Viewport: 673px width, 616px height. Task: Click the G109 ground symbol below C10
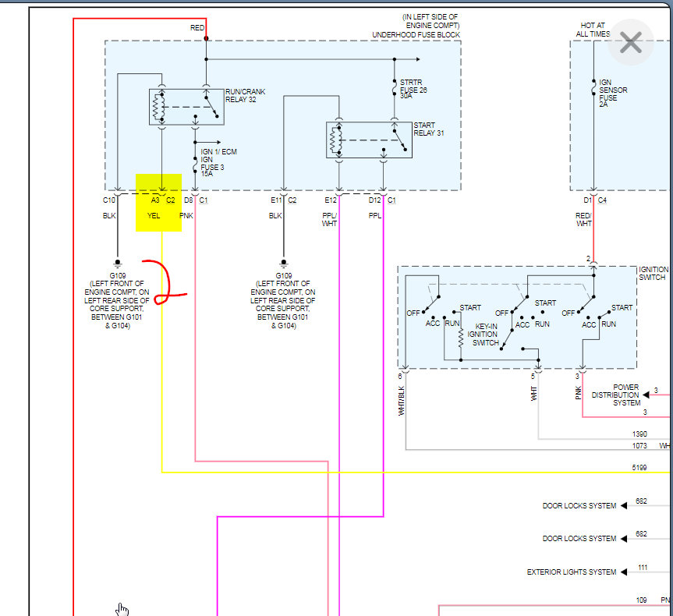[118, 263]
